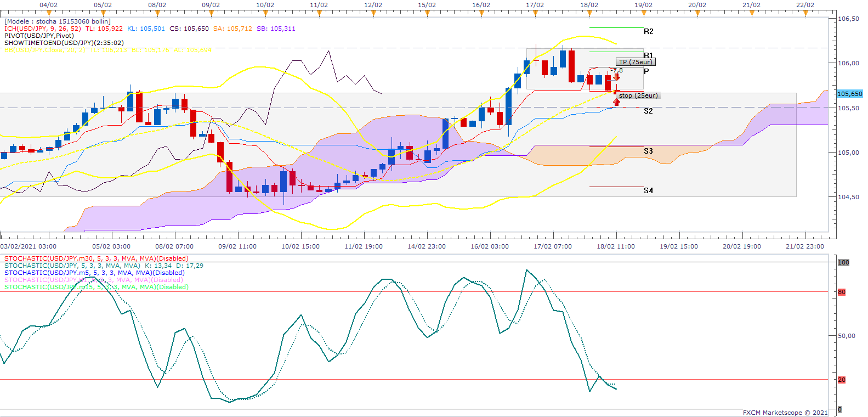Select the teal STOCHASTIC label with K: 13,34

(x=104, y=266)
